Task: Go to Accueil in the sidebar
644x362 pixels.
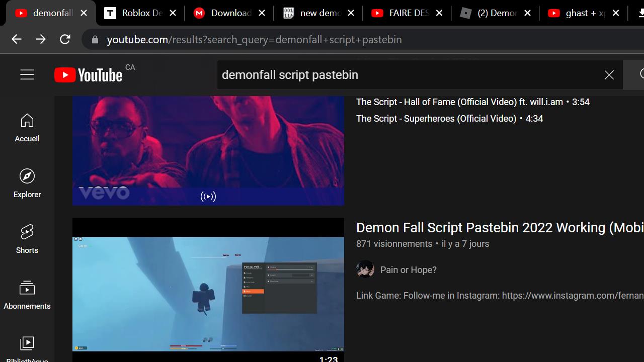Action: 27,128
